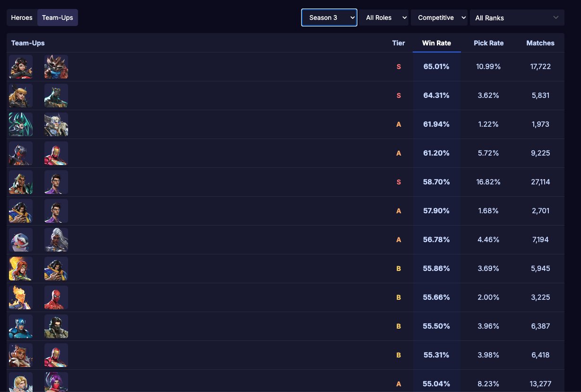Click the B tier label in 55.86% row
Viewport: 581px width, 392px height.
tap(399, 269)
